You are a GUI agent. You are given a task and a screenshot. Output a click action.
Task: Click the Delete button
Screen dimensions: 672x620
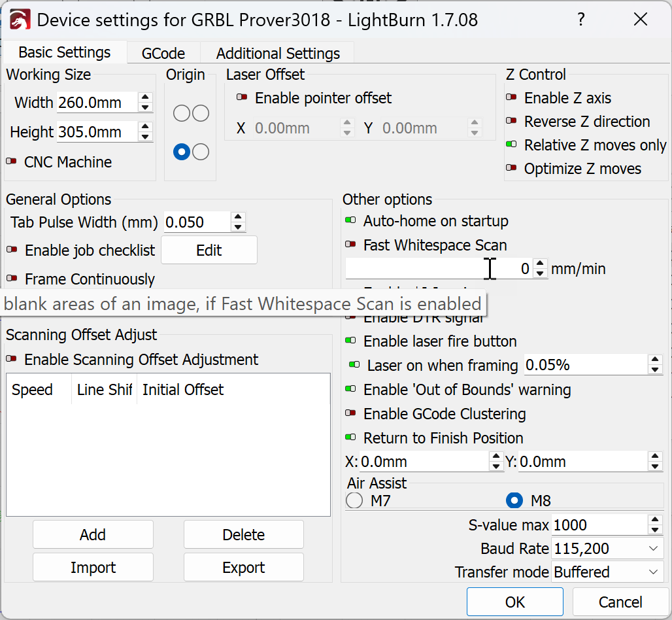pyautogui.click(x=244, y=535)
